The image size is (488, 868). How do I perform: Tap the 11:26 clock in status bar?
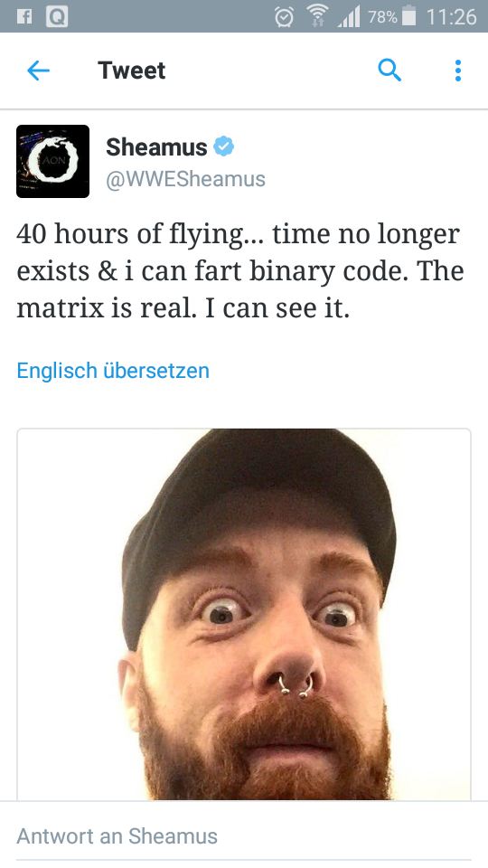pyautogui.click(x=452, y=17)
